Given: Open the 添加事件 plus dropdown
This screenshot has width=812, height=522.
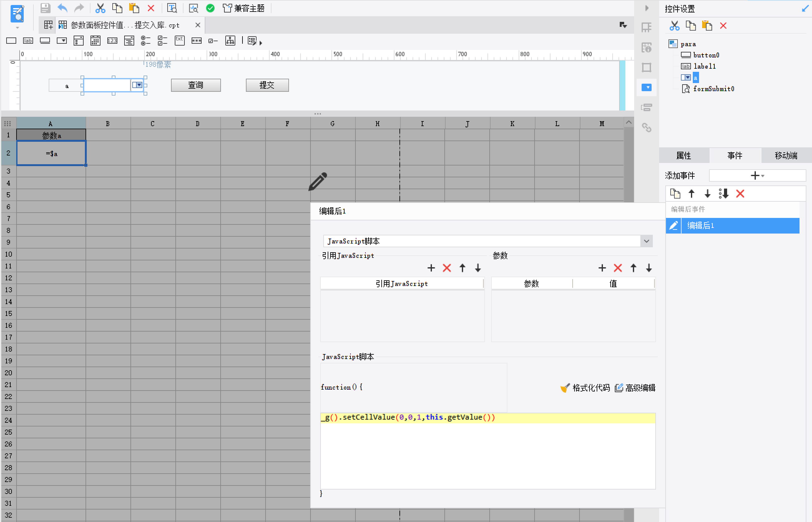Looking at the screenshot, I should coord(757,175).
